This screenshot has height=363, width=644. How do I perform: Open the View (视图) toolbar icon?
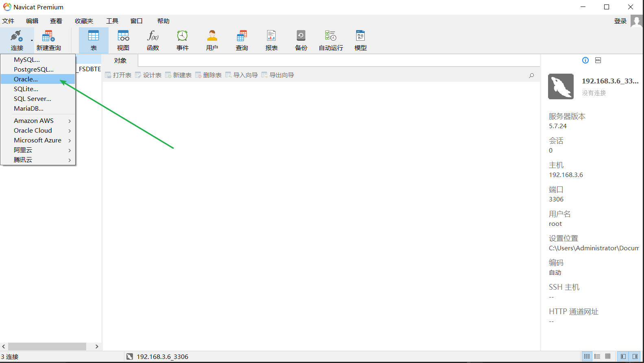pos(123,40)
